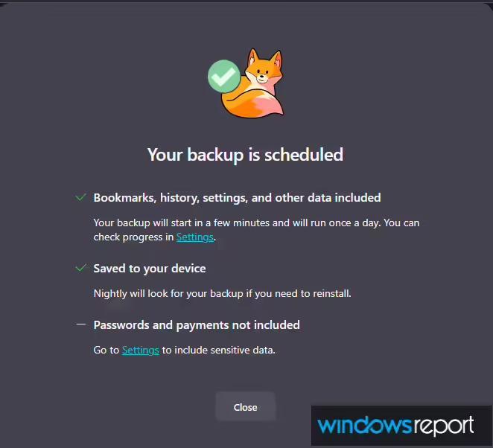Open Settings link to include sensitive data
This screenshot has width=493, height=448.
pos(140,350)
